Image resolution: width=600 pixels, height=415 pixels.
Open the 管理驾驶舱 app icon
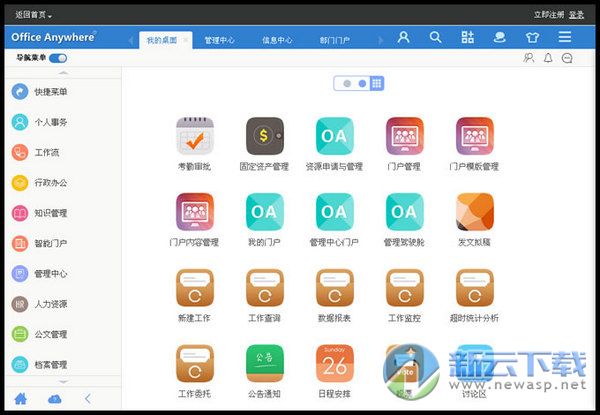pos(404,212)
